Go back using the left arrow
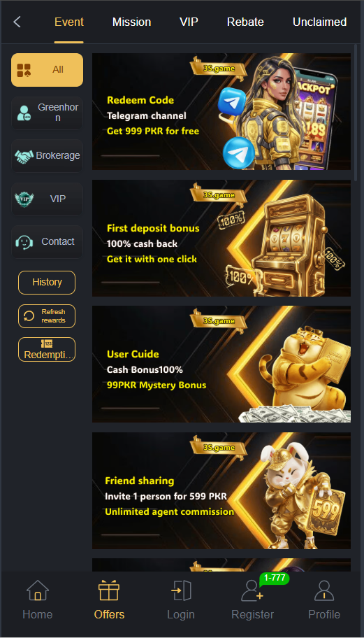This screenshot has height=638, width=364. 17,22
